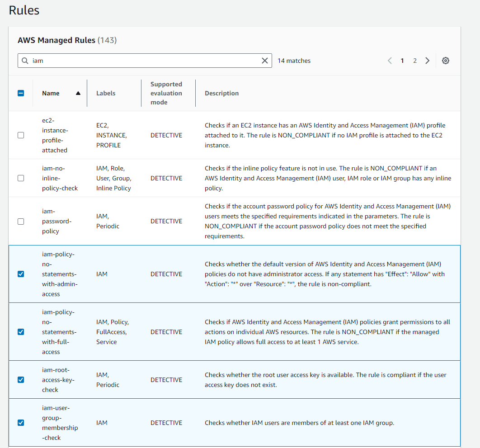Sort table by Labels column
This screenshot has height=448, width=480.
coord(106,93)
